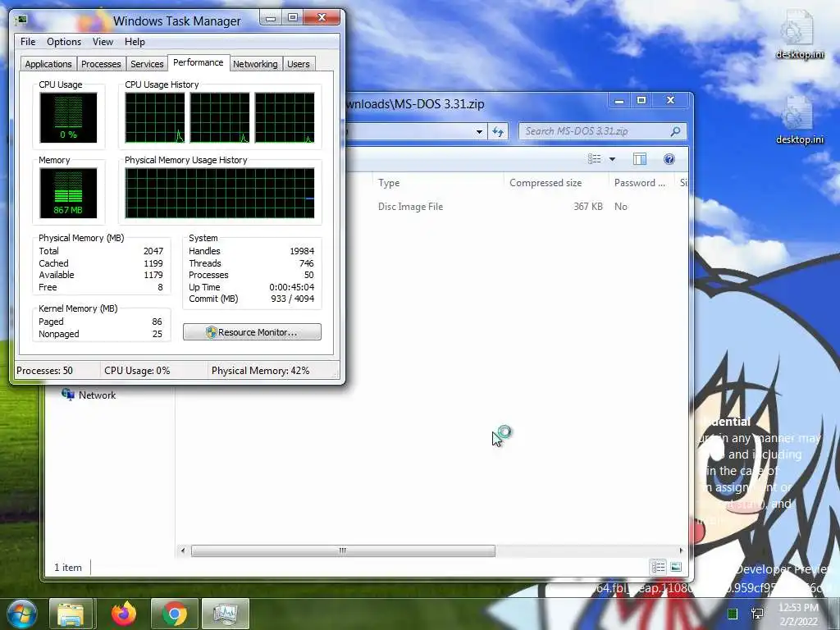Viewport: 840px width, 630px height.
Task: Switch to the Services tab
Action: (147, 64)
